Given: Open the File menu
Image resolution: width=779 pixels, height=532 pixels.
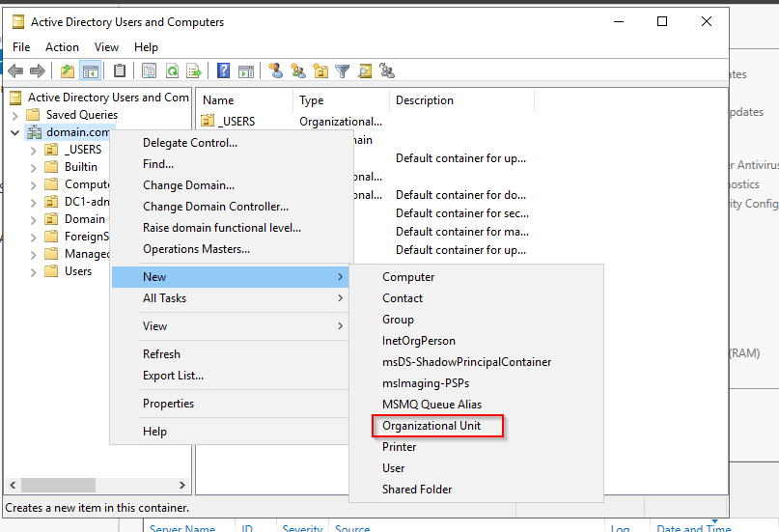Looking at the screenshot, I should point(21,47).
